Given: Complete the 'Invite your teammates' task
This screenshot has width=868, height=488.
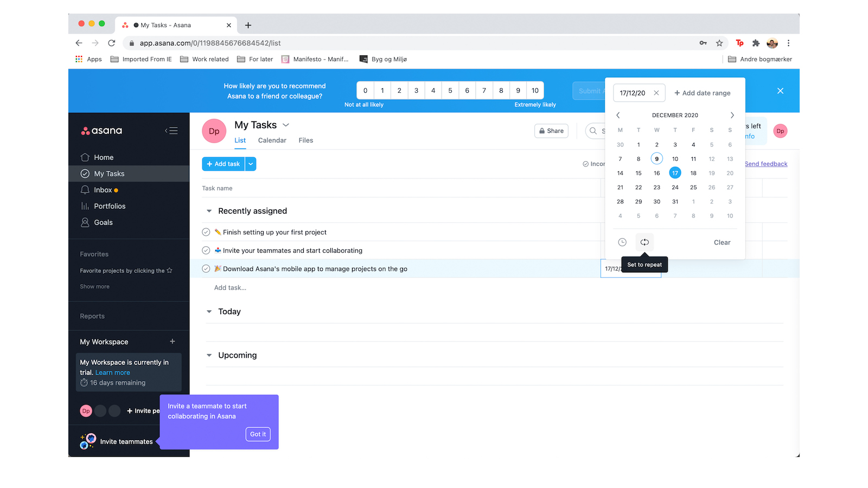Looking at the screenshot, I should [x=206, y=250].
